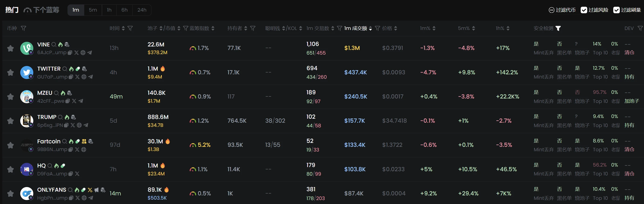644x204 pixels.
Task: Toggle the 过滤代币 option
Action: pos(552,10)
